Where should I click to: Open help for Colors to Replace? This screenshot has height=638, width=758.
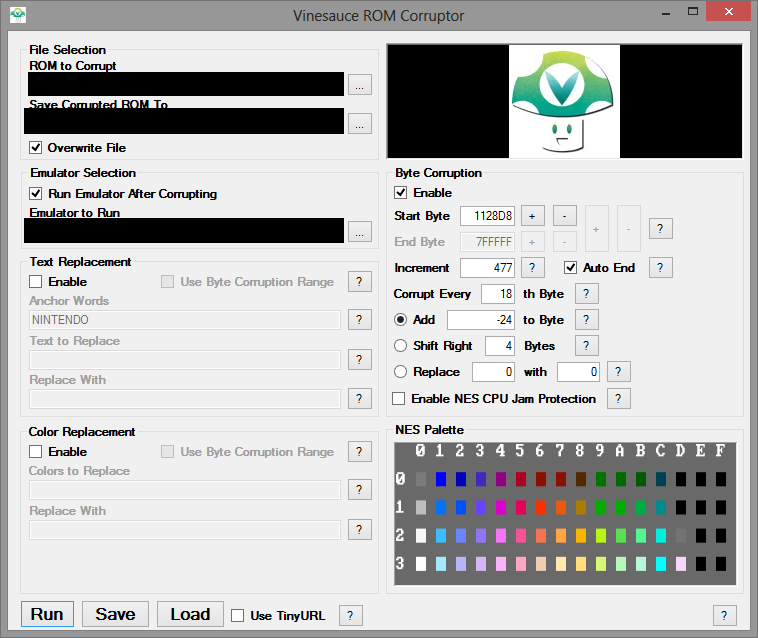pos(360,490)
